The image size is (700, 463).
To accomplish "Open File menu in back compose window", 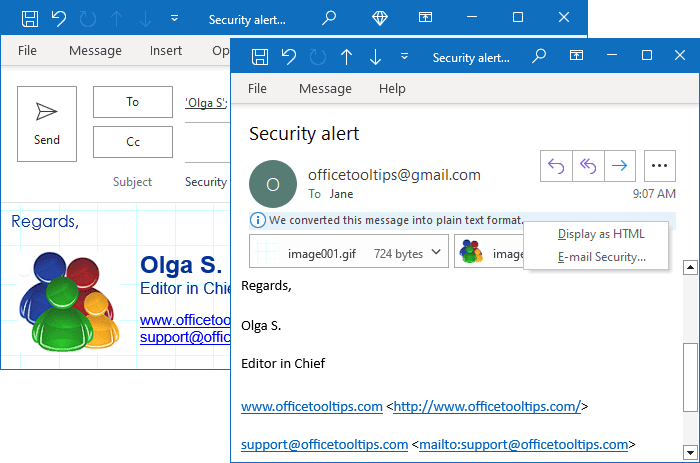I will point(27,50).
